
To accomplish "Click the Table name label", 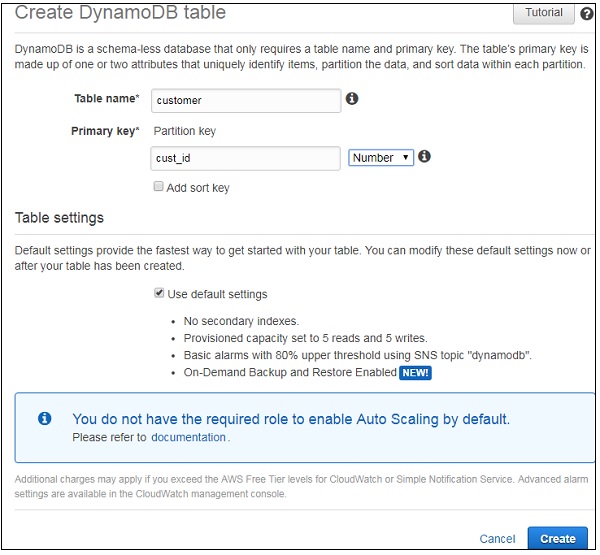I will [x=106, y=99].
